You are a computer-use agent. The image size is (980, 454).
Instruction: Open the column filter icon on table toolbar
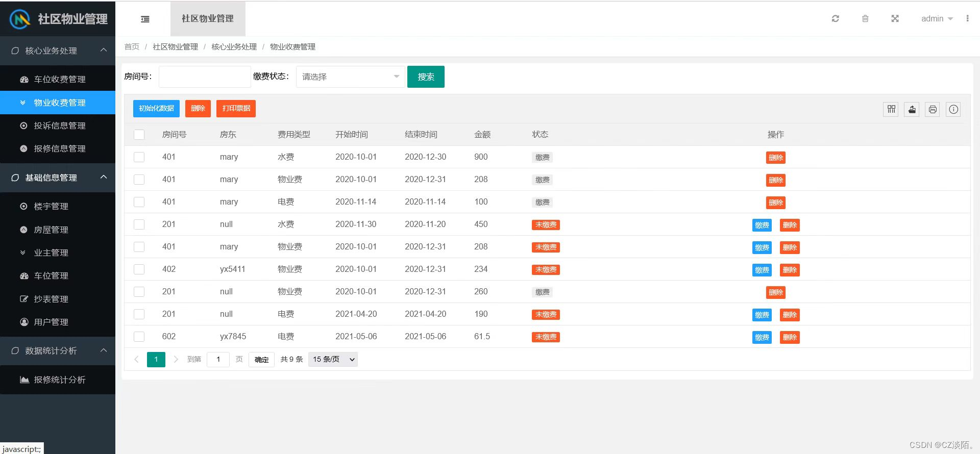[891, 109]
